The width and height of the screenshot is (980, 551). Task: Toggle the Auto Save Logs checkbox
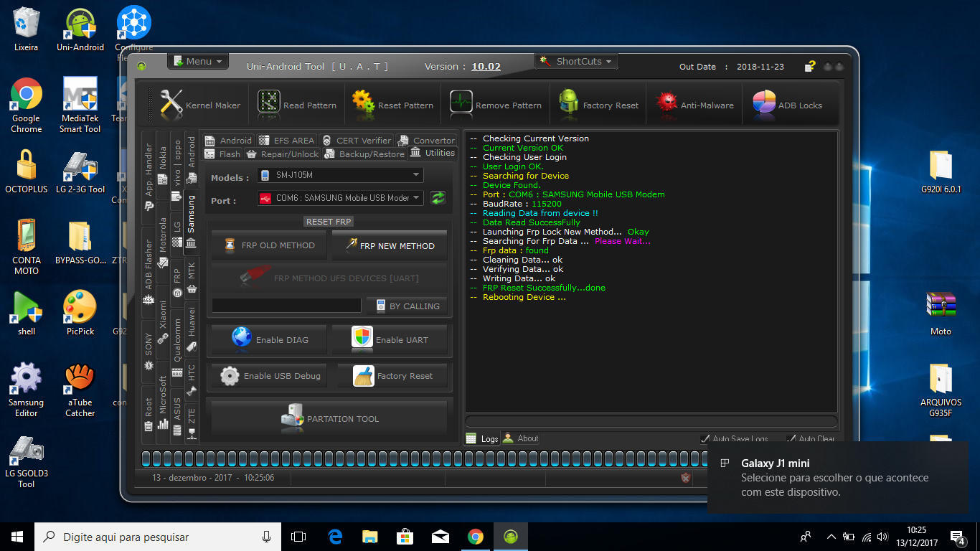click(706, 438)
